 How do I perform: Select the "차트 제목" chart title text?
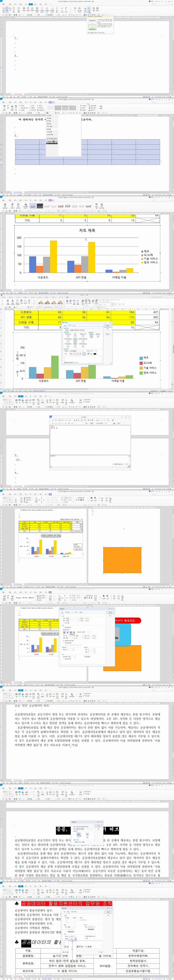(x=87, y=230)
